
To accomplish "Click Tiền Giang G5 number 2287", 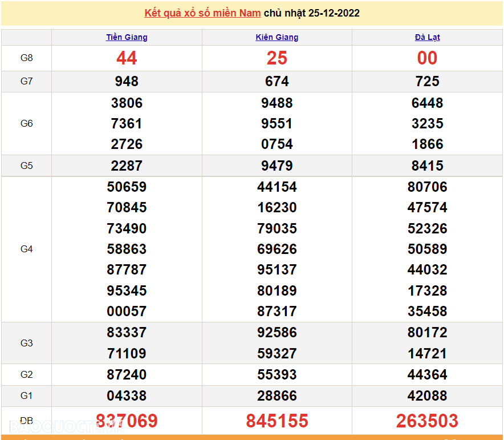I will click(127, 166).
